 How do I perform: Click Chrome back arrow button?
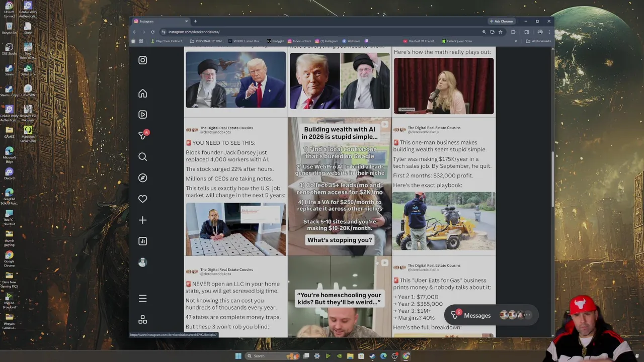click(134, 32)
